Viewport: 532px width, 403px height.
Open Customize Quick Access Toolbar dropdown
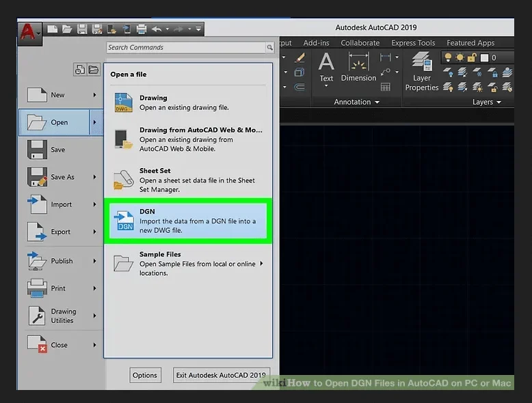tap(198, 29)
